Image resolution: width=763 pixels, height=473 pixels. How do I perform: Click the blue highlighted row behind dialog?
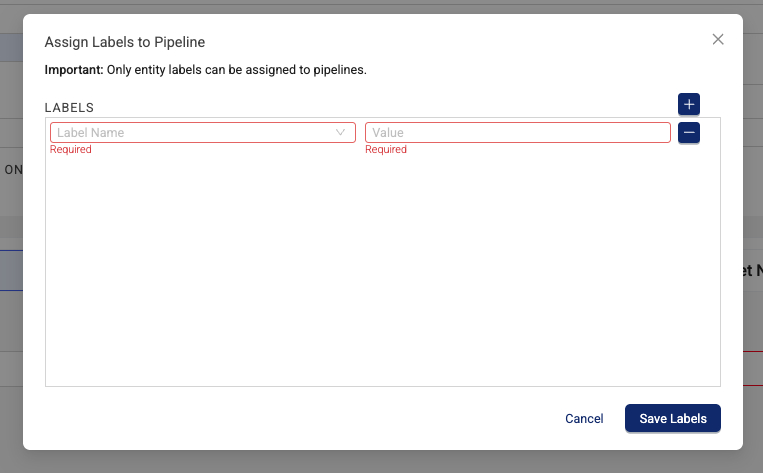pos(11,271)
